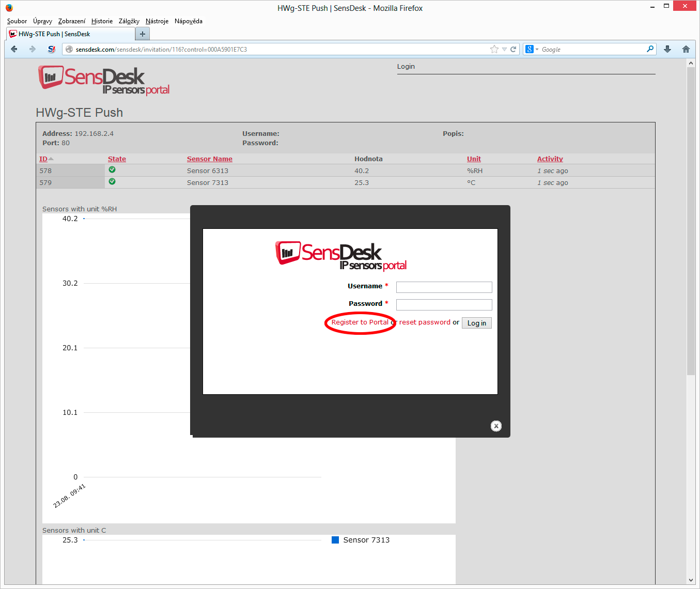Image resolution: width=700 pixels, height=589 pixels.
Task: Open the Nápověda menu
Action: tap(189, 21)
